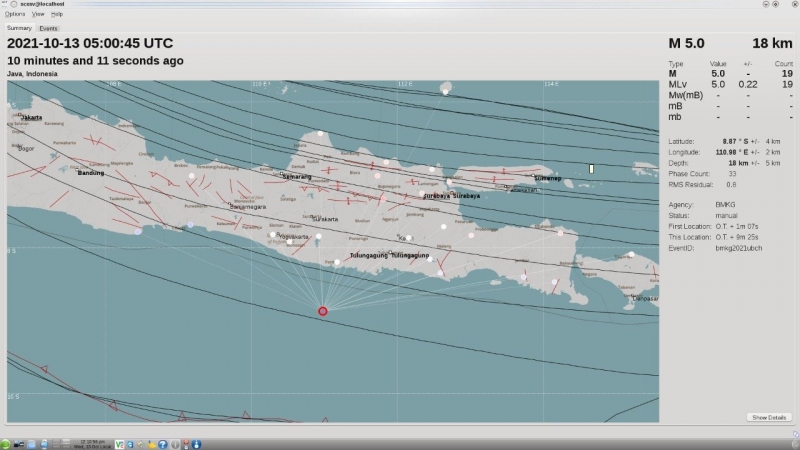Select the Summary tab
The width and height of the screenshot is (800, 450).
click(x=19, y=28)
